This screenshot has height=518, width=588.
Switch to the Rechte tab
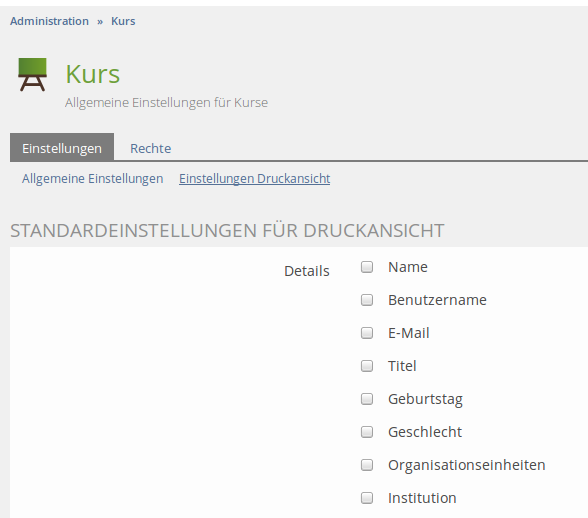pos(150,149)
